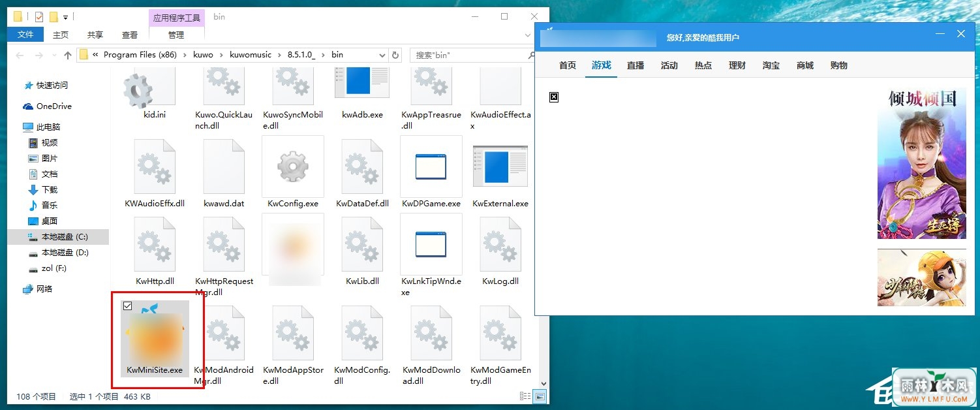980x410 pixels.
Task: Open the address bar history dropdown
Action: pos(382,55)
